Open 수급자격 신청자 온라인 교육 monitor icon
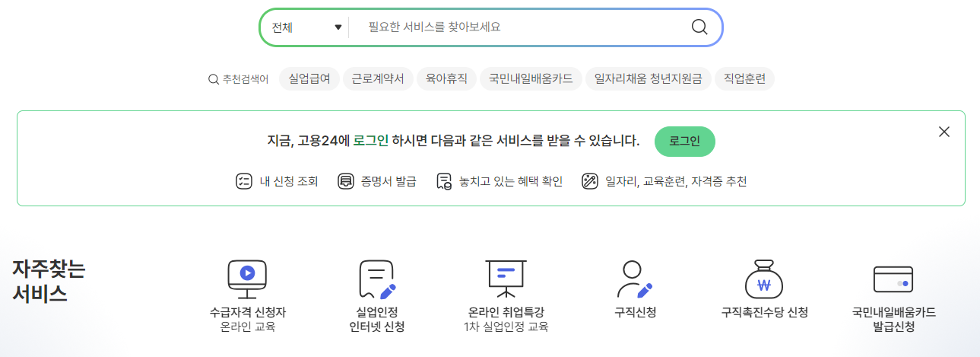 click(x=247, y=278)
